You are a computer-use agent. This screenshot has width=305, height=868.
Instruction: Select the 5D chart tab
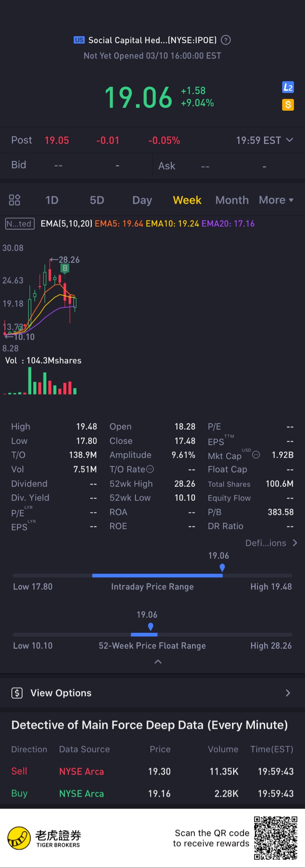(97, 200)
